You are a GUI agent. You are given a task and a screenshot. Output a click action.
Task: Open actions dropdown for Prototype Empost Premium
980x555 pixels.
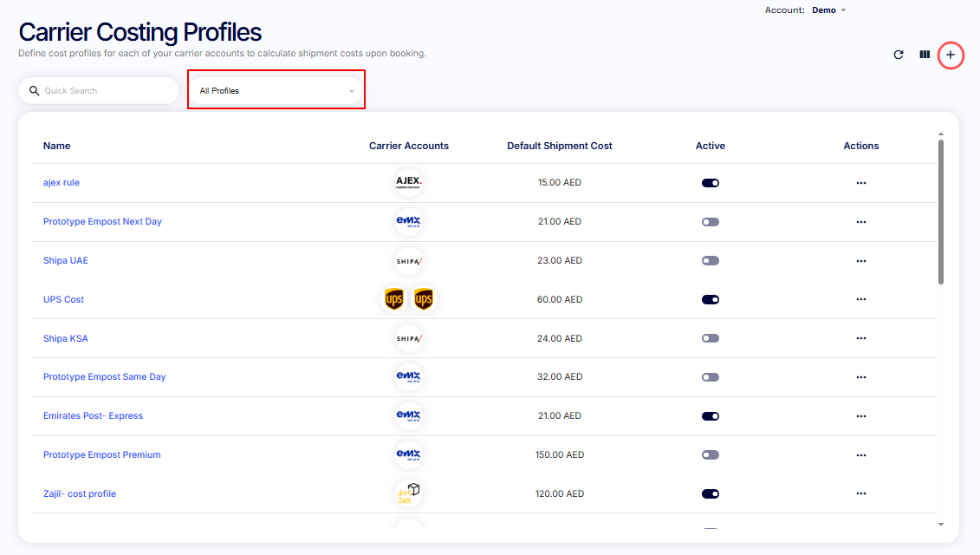860,454
